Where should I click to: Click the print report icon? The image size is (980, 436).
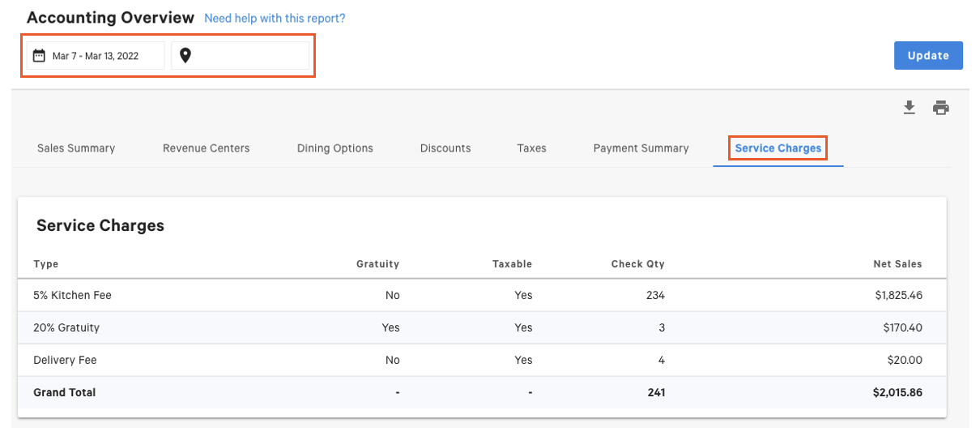click(940, 108)
